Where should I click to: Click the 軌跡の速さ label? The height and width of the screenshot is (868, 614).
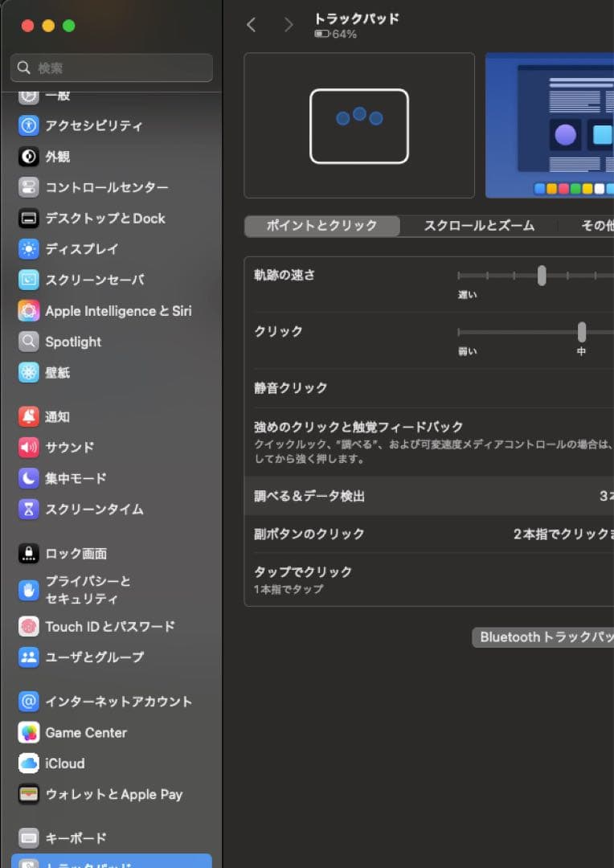point(284,275)
